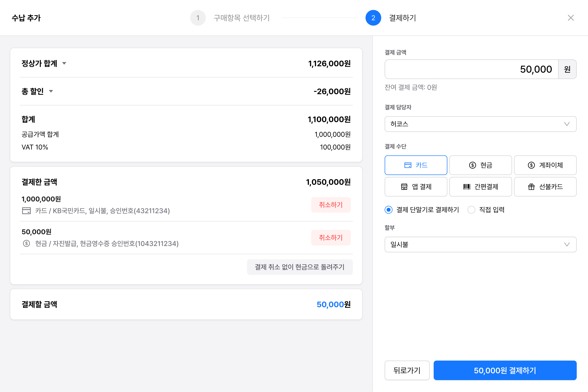Select the 카드 payment method icon
The width and height of the screenshot is (588, 392).
(x=408, y=165)
